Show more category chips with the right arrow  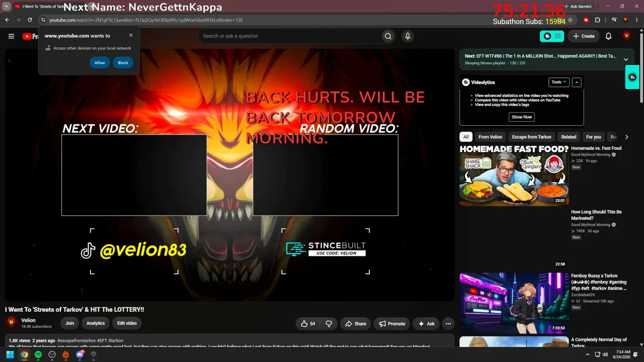[x=626, y=137]
